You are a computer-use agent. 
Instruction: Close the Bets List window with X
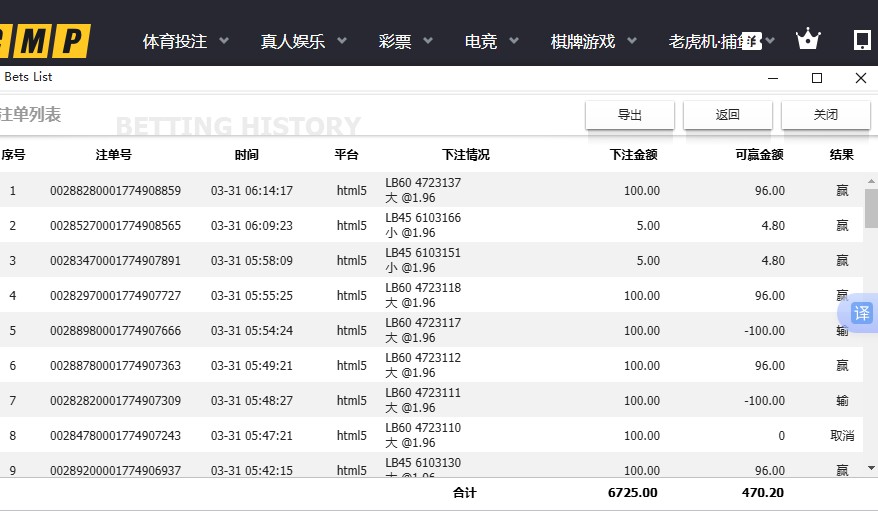pyautogui.click(x=860, y=78)
